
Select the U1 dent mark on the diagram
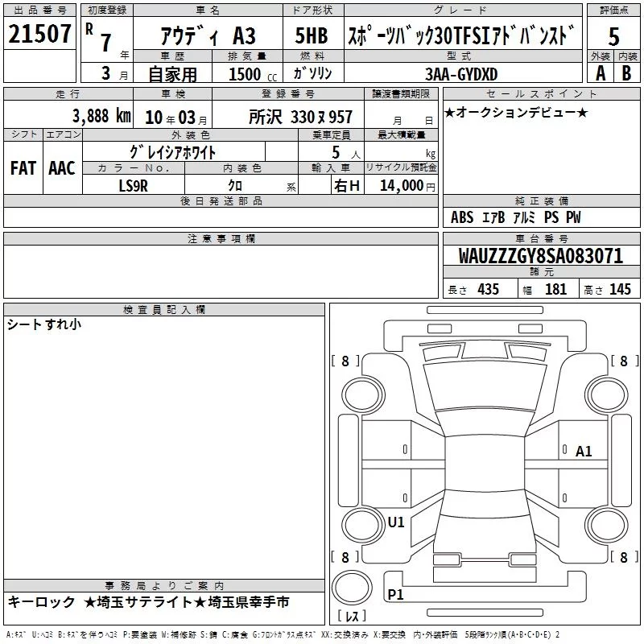396,522
